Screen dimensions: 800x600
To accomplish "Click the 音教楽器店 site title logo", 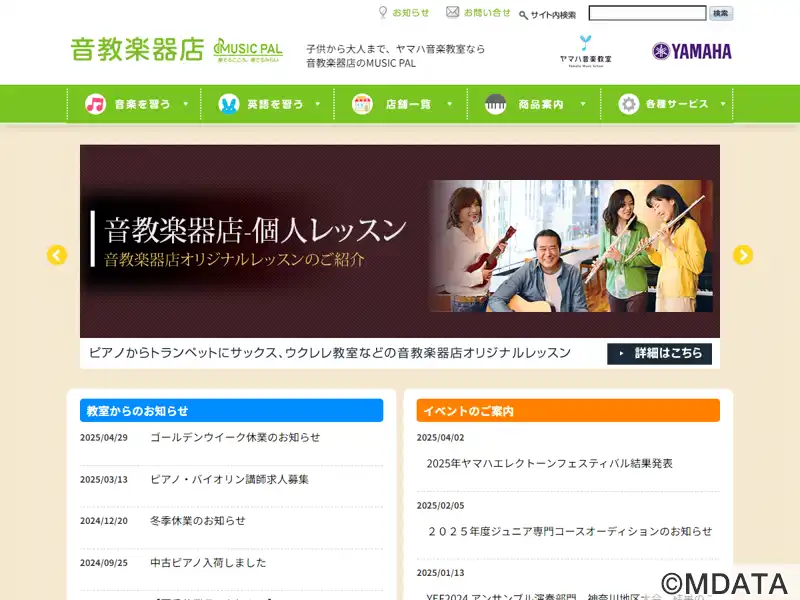I will pyautogui.click(x=137, y=50).
